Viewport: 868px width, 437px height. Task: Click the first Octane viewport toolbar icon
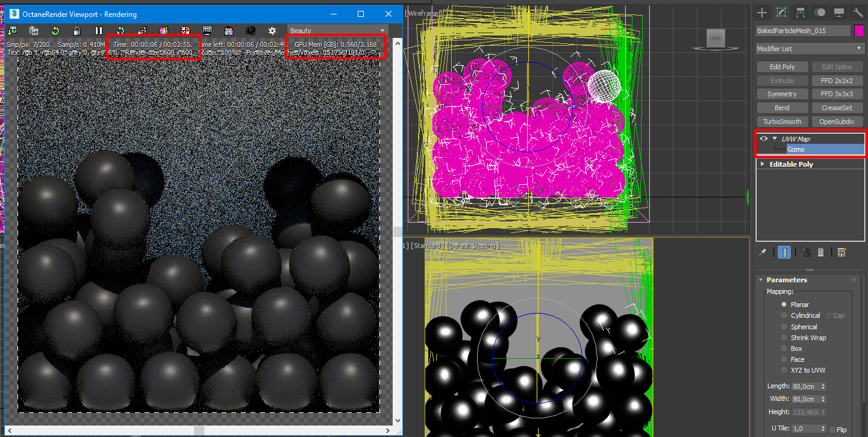pyautogui.click(x=12, y=31)
